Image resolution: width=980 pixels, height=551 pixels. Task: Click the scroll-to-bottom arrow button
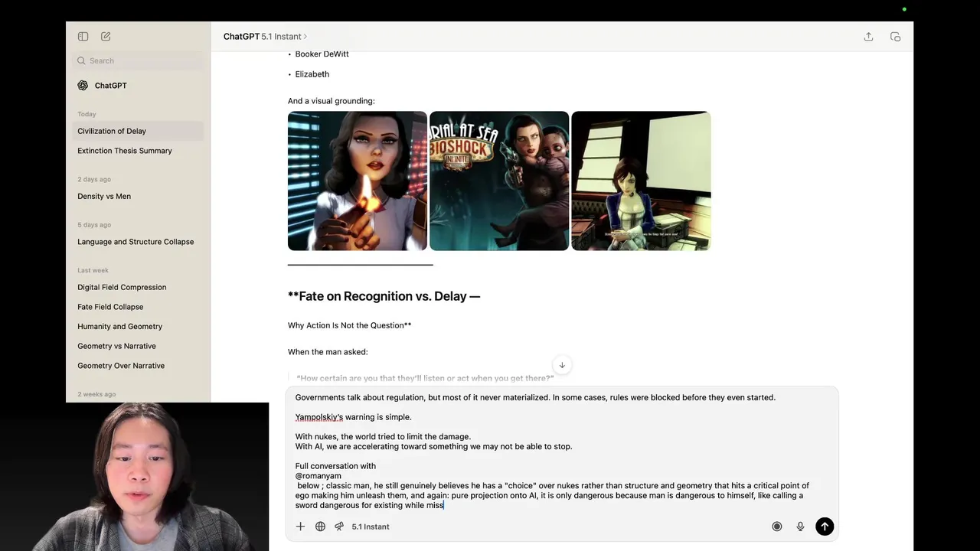(x=562, y=365)
